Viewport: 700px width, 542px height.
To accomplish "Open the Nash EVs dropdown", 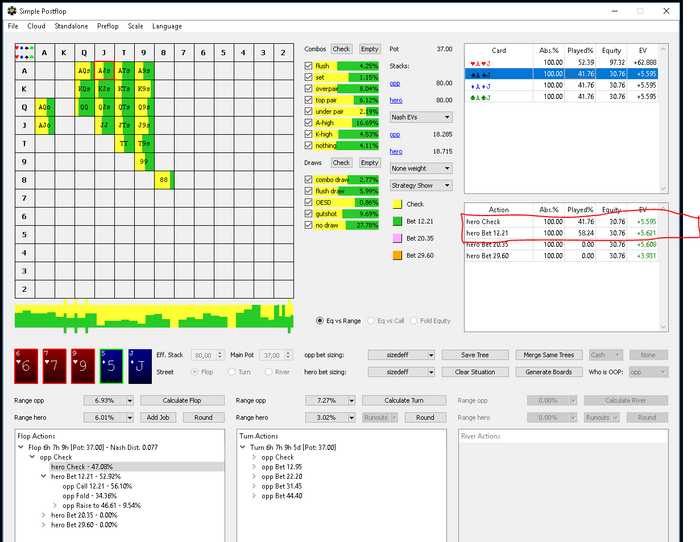I will click(x=420, y=117).
